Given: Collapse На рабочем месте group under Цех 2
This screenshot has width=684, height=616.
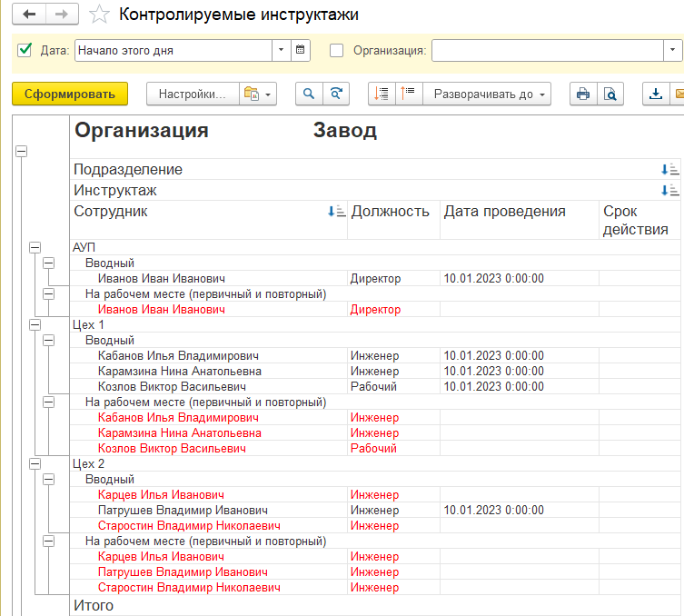Looking at the screenshot, I should 49,541.
